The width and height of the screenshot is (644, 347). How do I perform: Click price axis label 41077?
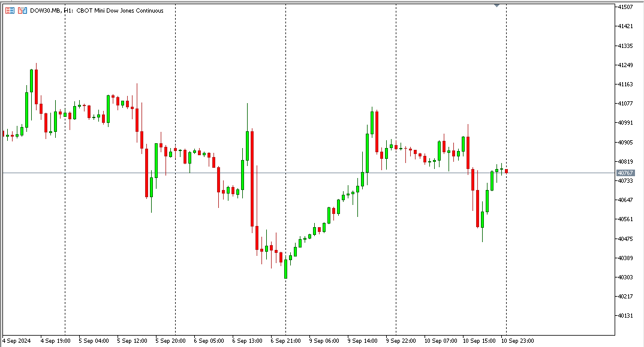coord(625,104)
